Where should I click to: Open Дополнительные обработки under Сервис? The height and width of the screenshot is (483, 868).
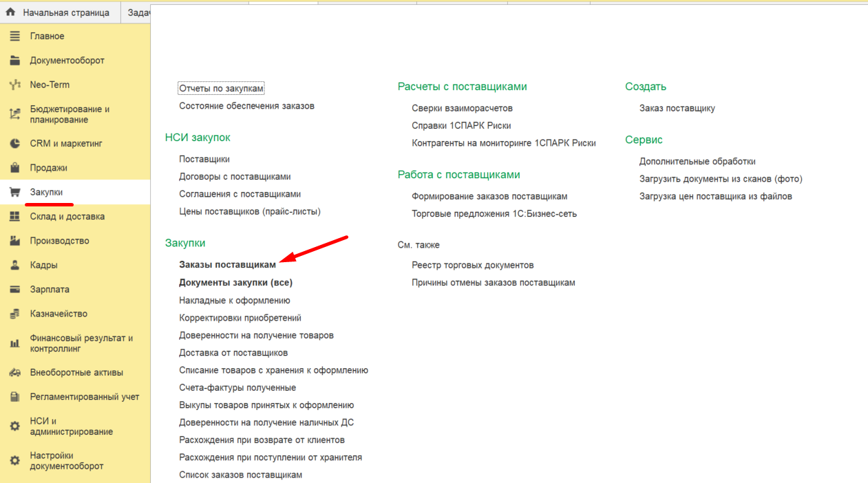click(697, 162)
